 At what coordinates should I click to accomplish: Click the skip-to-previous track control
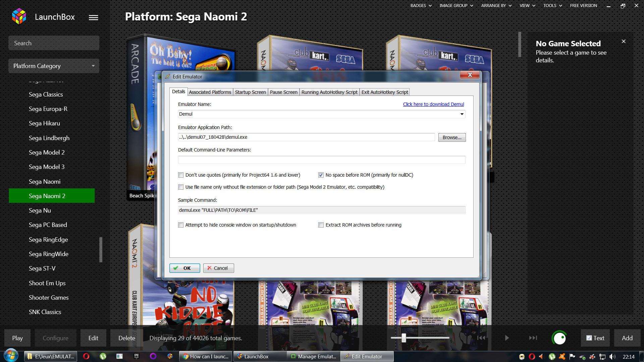pyautogui.click(x=481, y=338)
